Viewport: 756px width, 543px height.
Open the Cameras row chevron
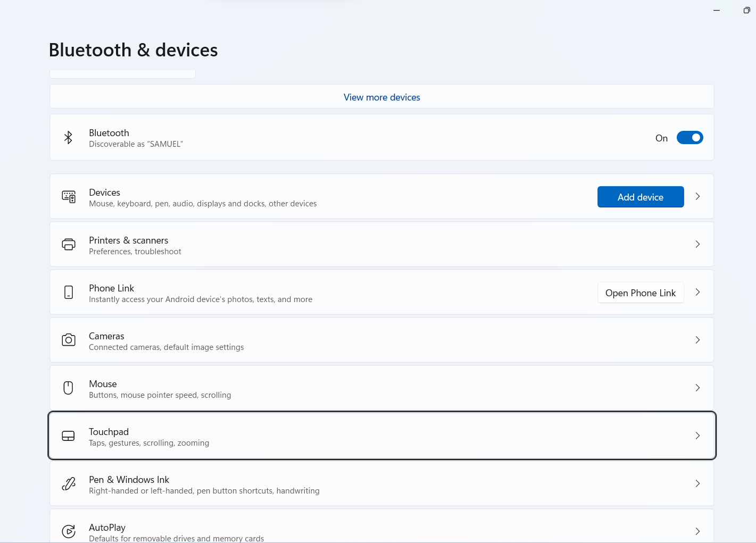tap(697, 340)
